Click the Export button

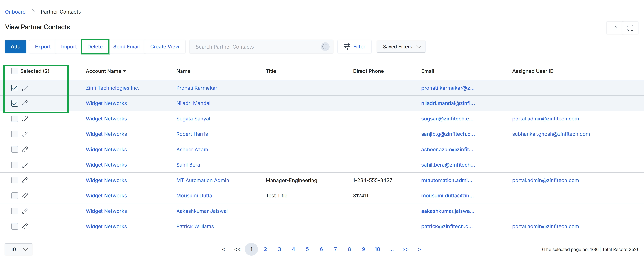click(x=43, y=47)
